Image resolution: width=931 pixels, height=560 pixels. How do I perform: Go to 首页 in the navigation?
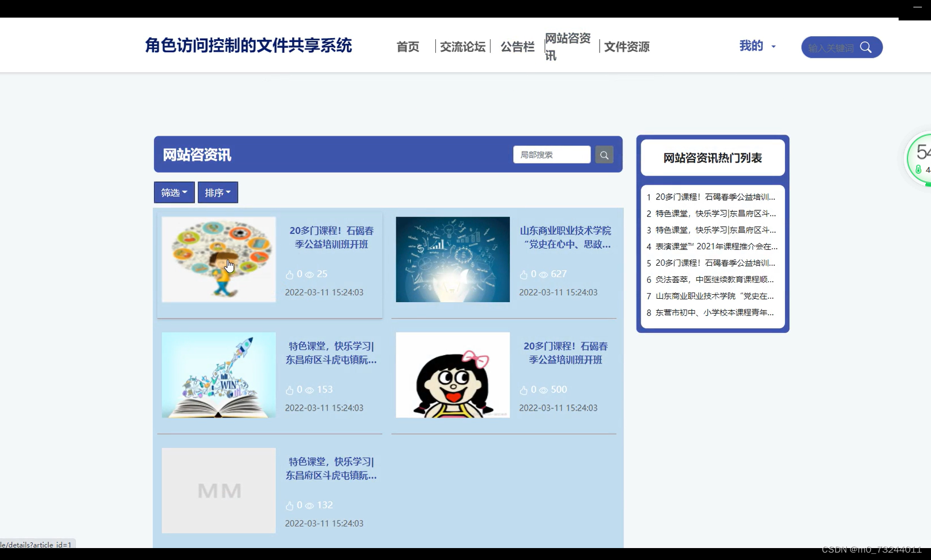coord(408,47)
